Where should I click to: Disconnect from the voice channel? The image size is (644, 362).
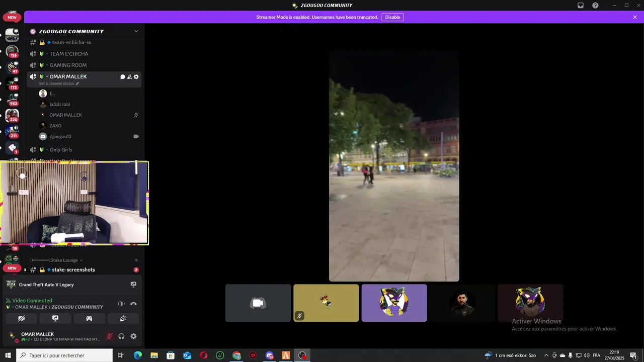(x=133, y=304)
